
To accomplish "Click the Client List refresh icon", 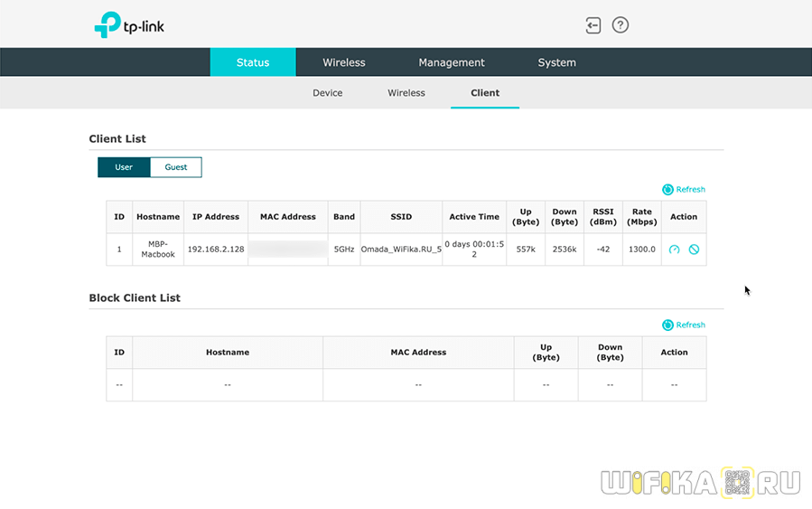I will click(667, 190).
